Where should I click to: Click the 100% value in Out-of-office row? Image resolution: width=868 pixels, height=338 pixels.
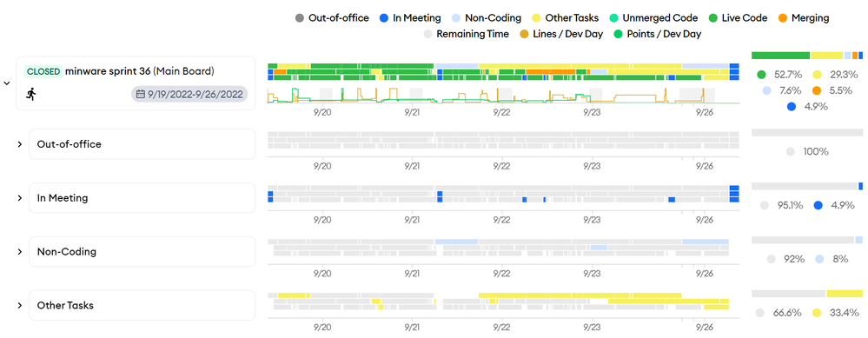(x=816, y=151)
